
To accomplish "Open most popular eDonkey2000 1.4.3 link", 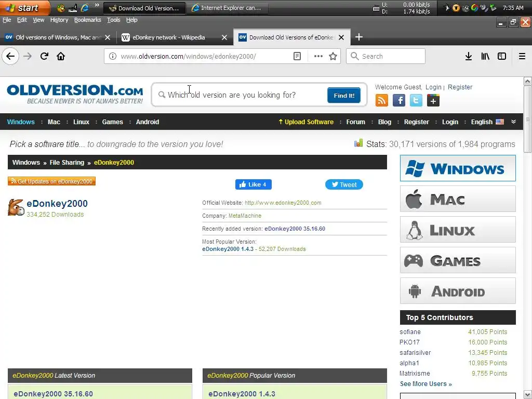I will (228, 249).
